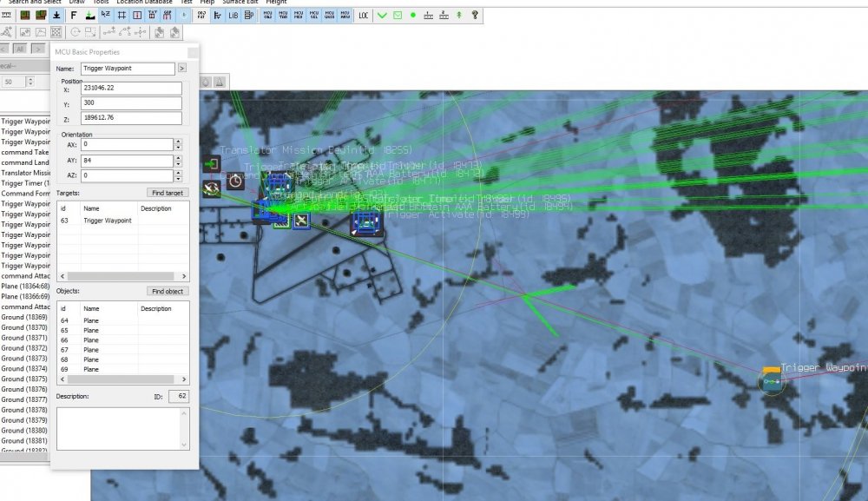Select 'Plane (18364:68)' in left list
This screenshot has height=501, width=868.
[x=25, y=287]
